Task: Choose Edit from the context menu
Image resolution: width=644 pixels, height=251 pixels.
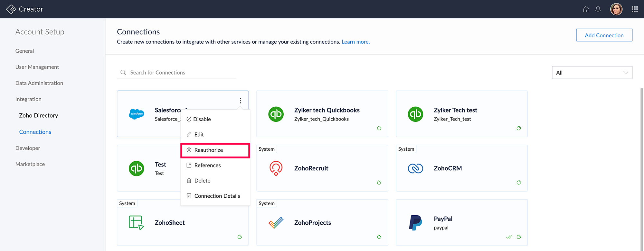Action: click(215, 135)
